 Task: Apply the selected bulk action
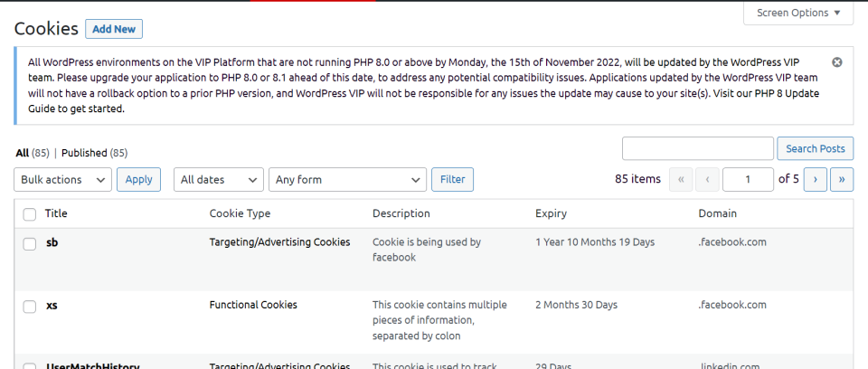(138, 180)
